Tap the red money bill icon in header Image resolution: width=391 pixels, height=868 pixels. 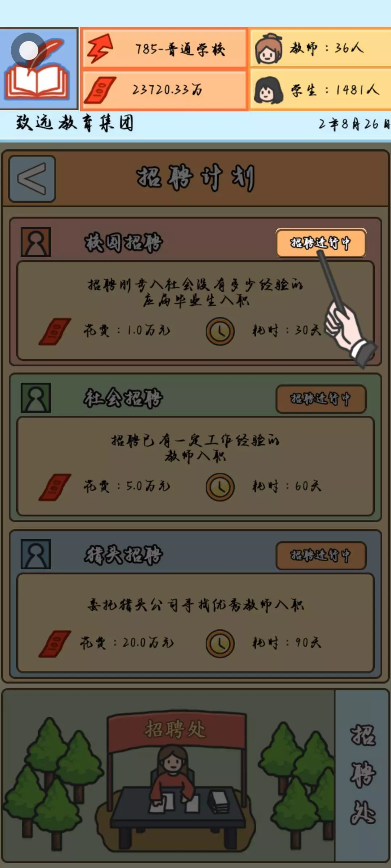pos(100,90)
